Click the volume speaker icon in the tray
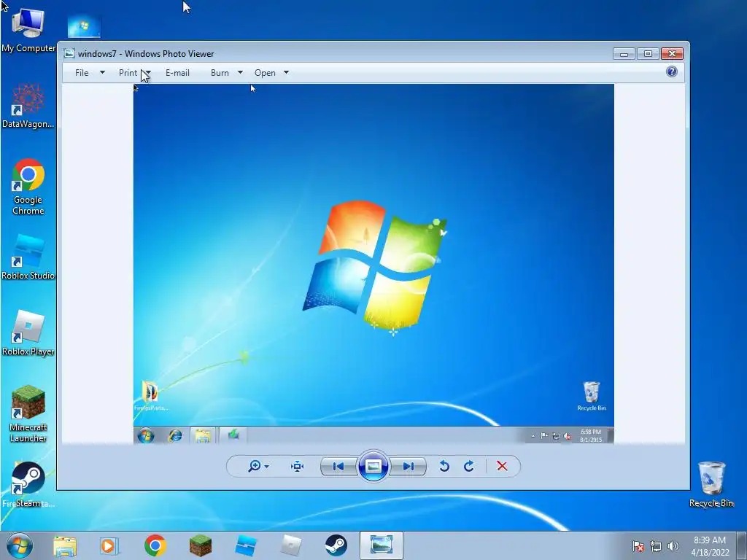 coord(673,546)
